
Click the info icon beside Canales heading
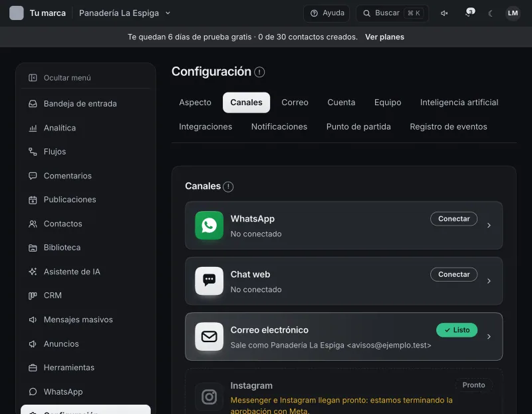[x=228, y=186]
